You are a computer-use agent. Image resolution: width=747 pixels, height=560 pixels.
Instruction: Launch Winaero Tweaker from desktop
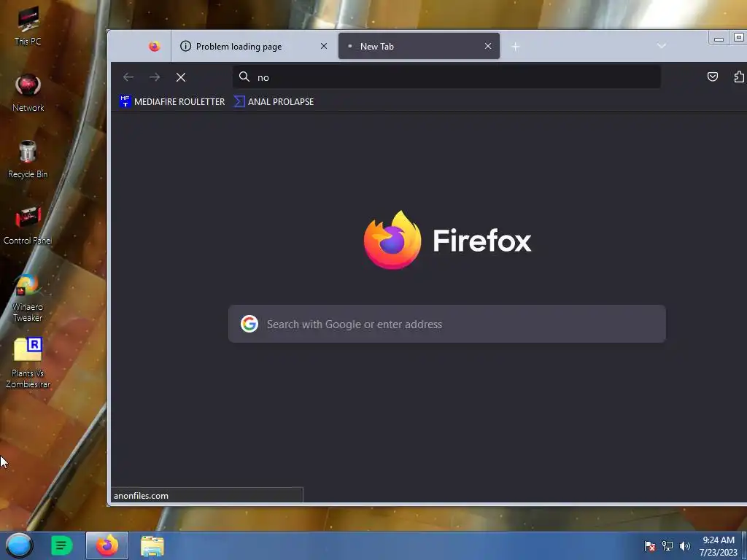coord(28,298)
